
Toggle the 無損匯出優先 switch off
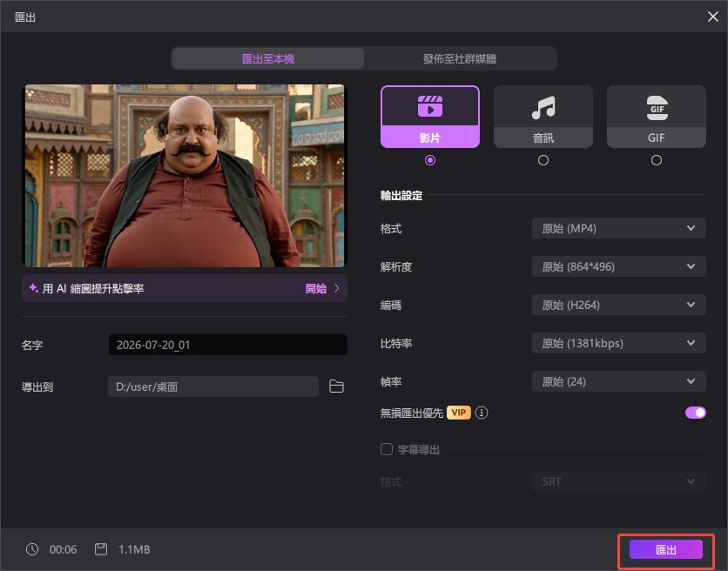[696, 413]
